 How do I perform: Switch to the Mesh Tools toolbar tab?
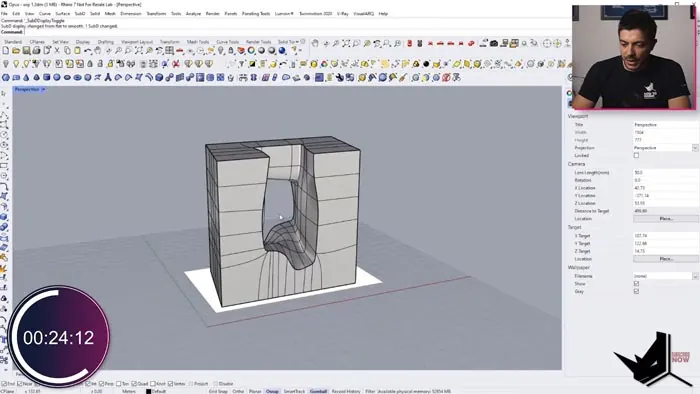point(198,42)
